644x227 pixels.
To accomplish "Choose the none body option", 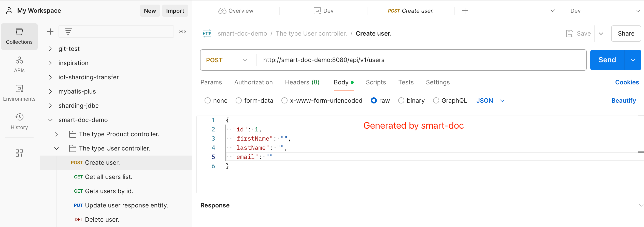I will [x=208, y=101].
